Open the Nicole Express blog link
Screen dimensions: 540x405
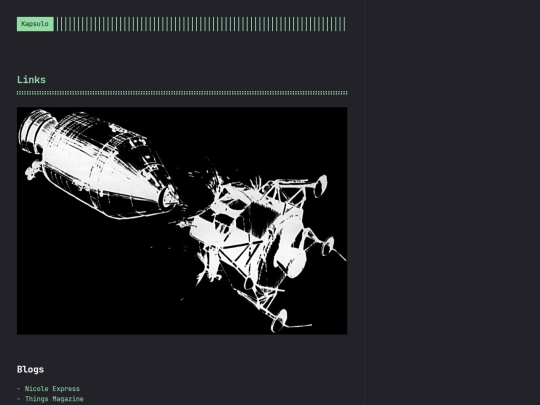coord(52,389)
